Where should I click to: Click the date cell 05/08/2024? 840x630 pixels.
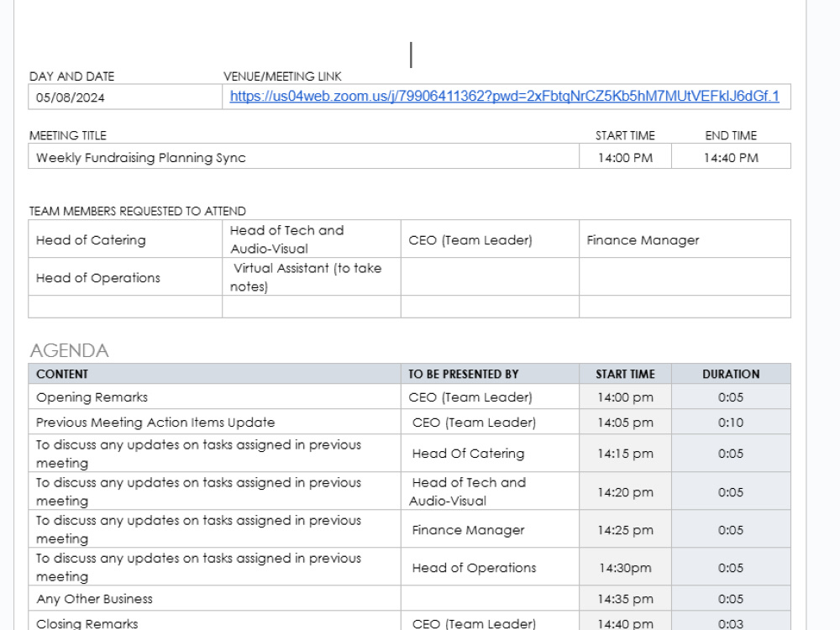[x=125, y=97]
